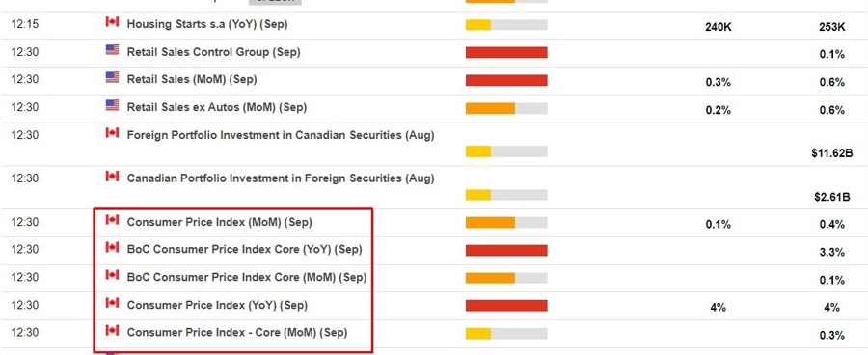Viewport: 868px width, 355px height.
Task: Click Canada flag beside BoC CPI Core (YoY)
Action: [113, 247]
